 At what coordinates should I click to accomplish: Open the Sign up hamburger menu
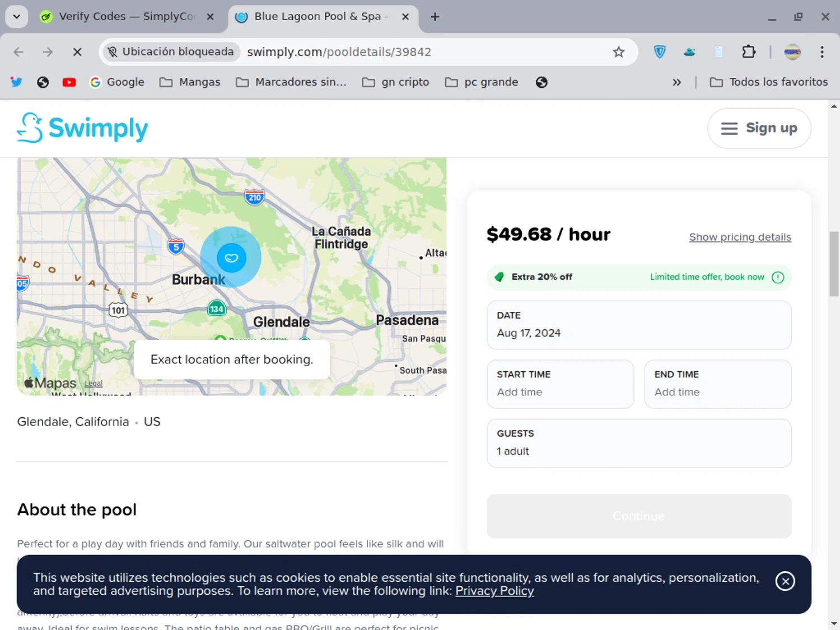tap(759, 128)
